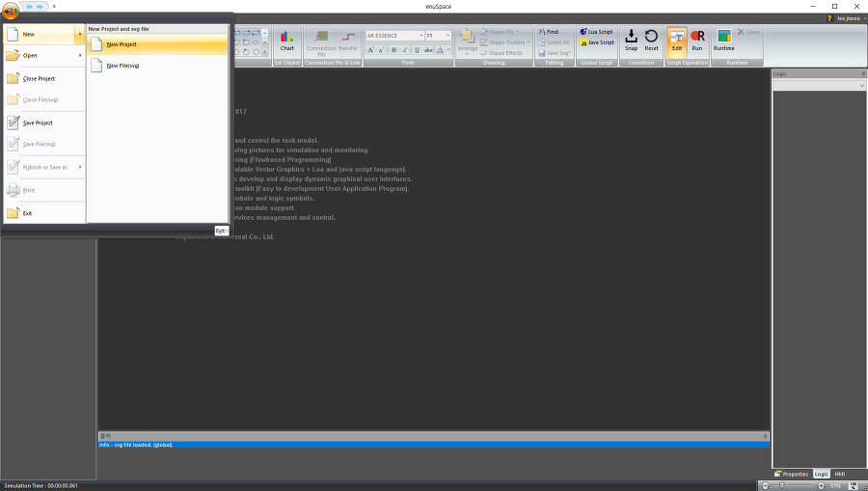Toggle pin on the Logic panel
The width and height of the screenshot is (868, 491).
pos(863,73)
